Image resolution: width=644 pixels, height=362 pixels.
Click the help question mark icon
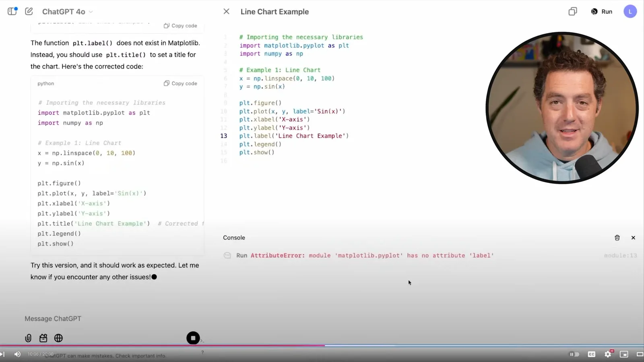(202, 352)
